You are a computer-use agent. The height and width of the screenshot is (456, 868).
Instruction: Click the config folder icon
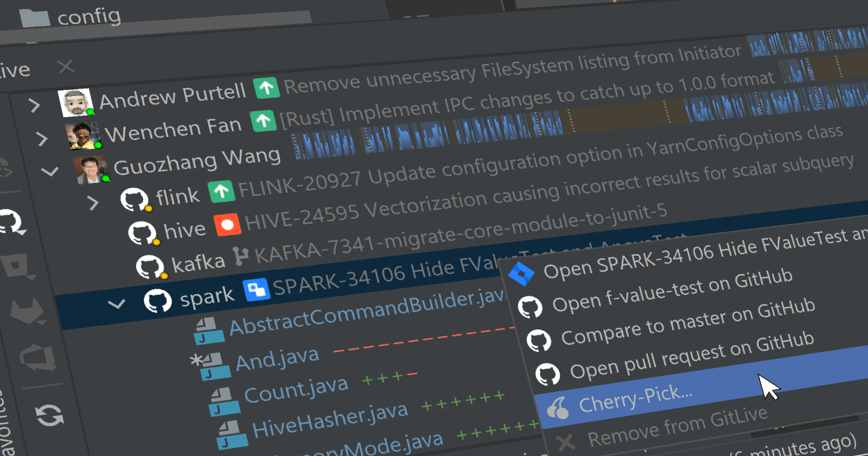pyautogui.click(x=35, y=18)
